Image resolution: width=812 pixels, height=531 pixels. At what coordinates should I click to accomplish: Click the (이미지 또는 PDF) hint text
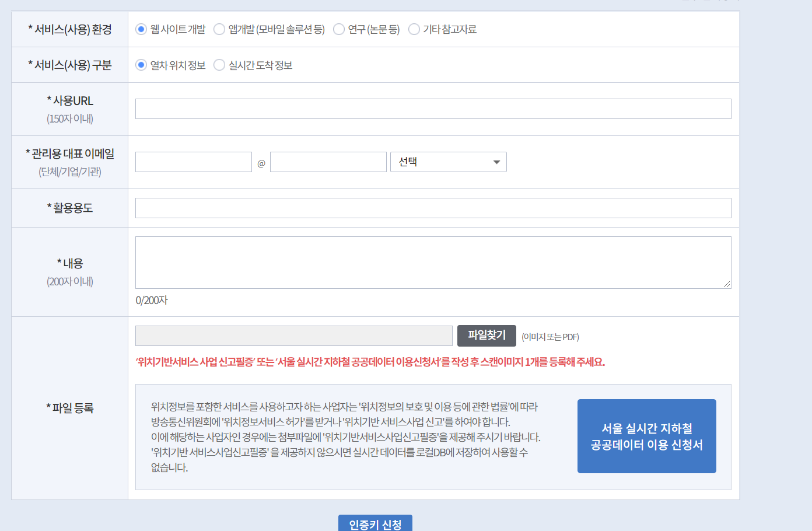tap(550, 337)
